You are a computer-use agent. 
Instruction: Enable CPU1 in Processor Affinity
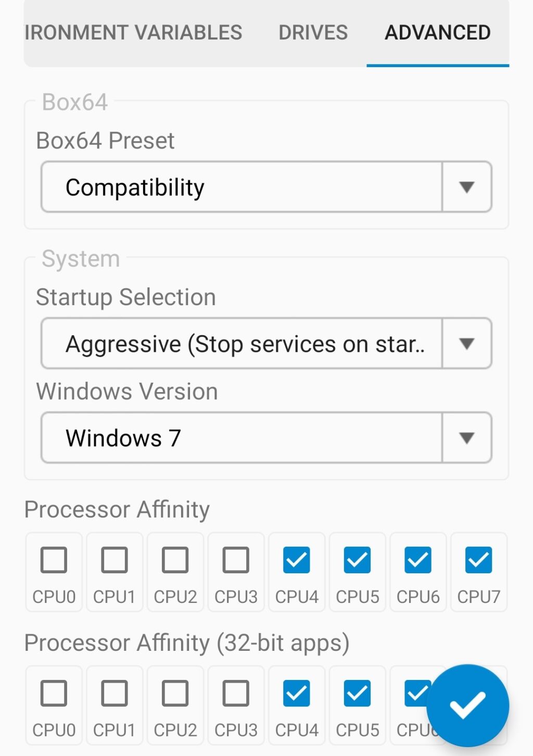click(x=114, y=560)
